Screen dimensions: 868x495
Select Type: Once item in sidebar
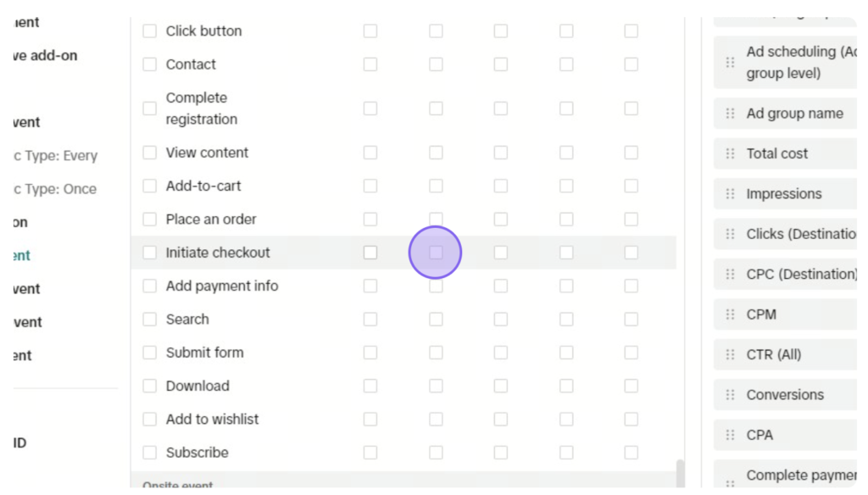click(55, 189)
